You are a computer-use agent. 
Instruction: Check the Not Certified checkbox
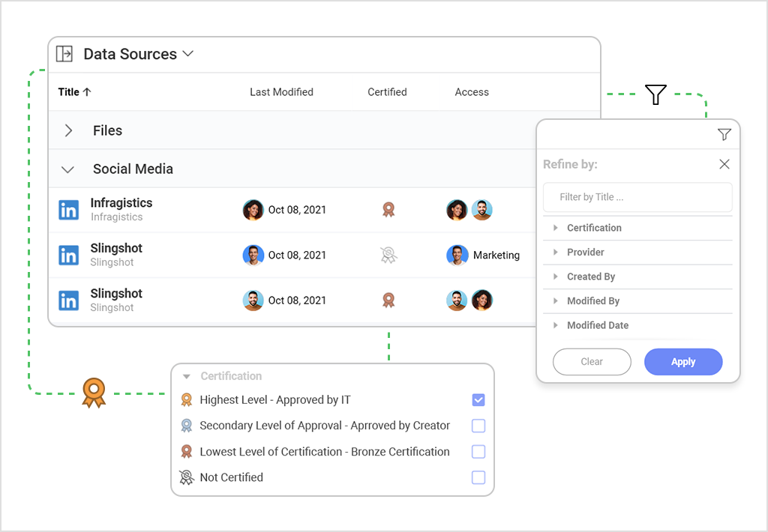pyautogui.click(x=478, y=477)
